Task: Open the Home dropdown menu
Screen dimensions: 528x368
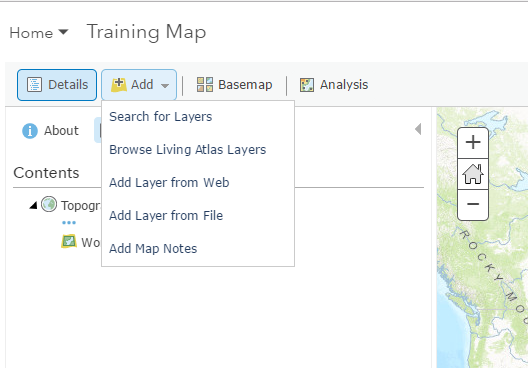Action: 39,33
